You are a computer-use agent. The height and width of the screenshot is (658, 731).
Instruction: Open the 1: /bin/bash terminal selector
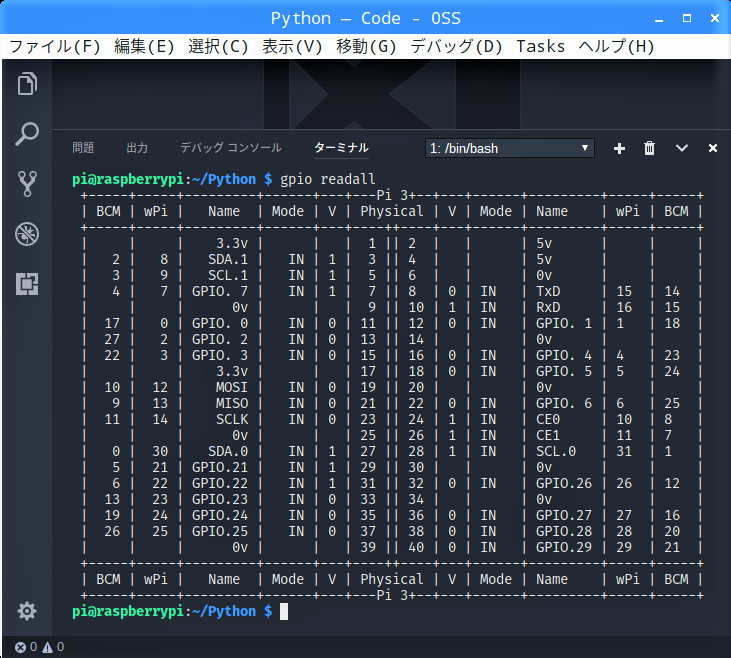pyautogui.click(x=510, y=148)
